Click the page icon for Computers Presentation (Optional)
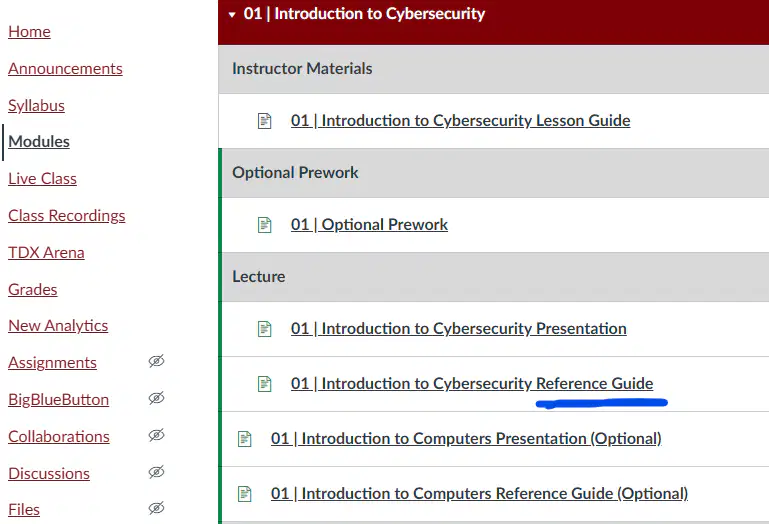 [x=244, y=439]
